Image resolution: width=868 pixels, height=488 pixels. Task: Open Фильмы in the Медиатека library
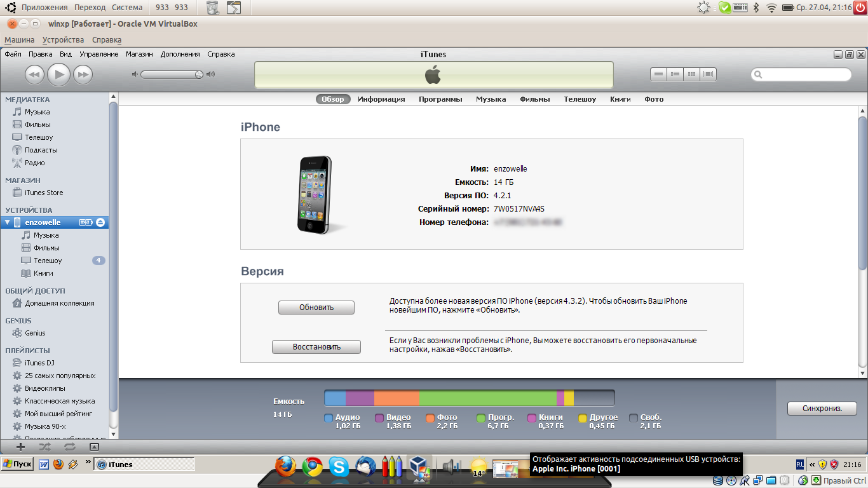(37, 125)
